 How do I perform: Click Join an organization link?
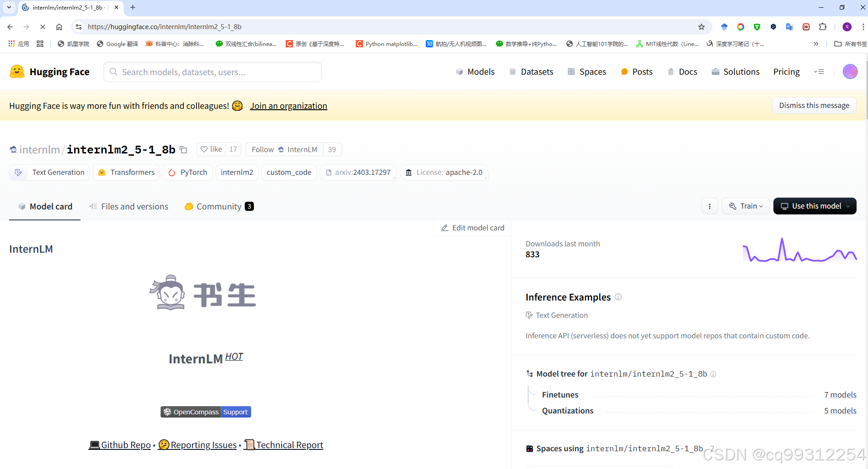[x=288, y=106]
